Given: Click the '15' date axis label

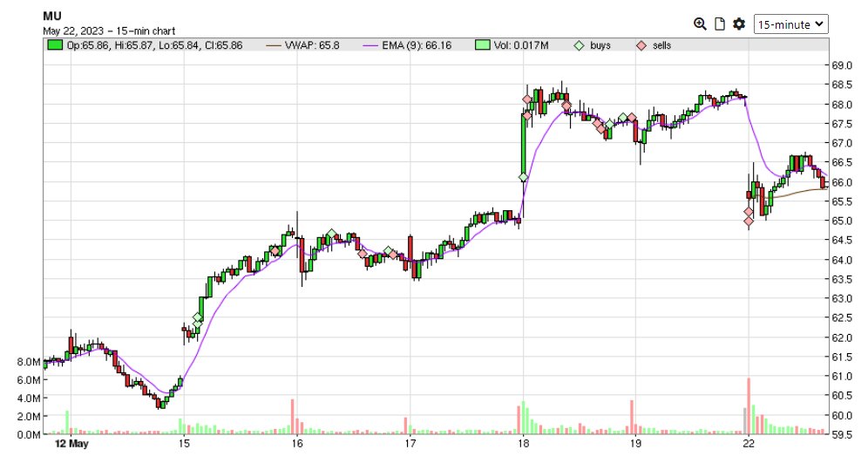Looking at the screenshot, I should [184, 444].
